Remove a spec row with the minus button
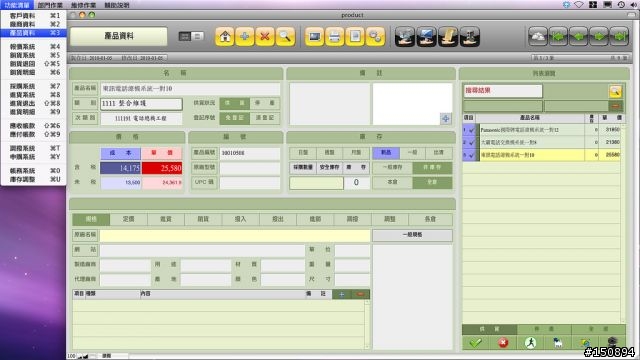Viewport: 640px width, 360px height. 360,294
